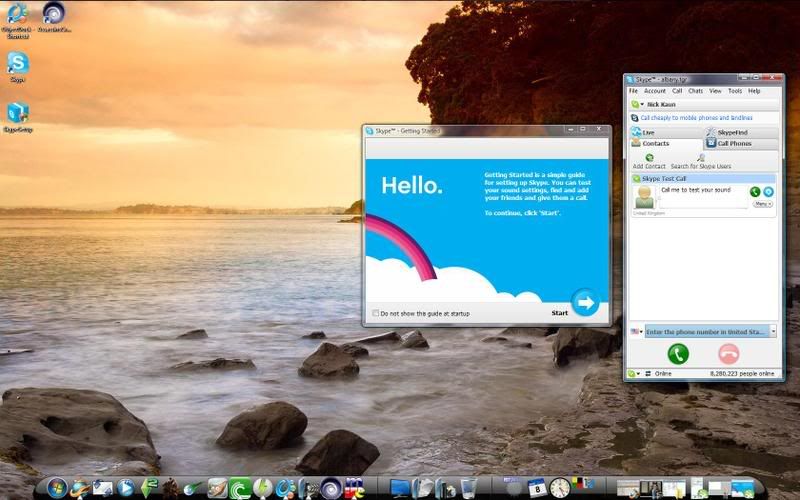Screen dimensions: 800x500
Task: Click the red Hang Up phone button
Action: coord(729,354)
